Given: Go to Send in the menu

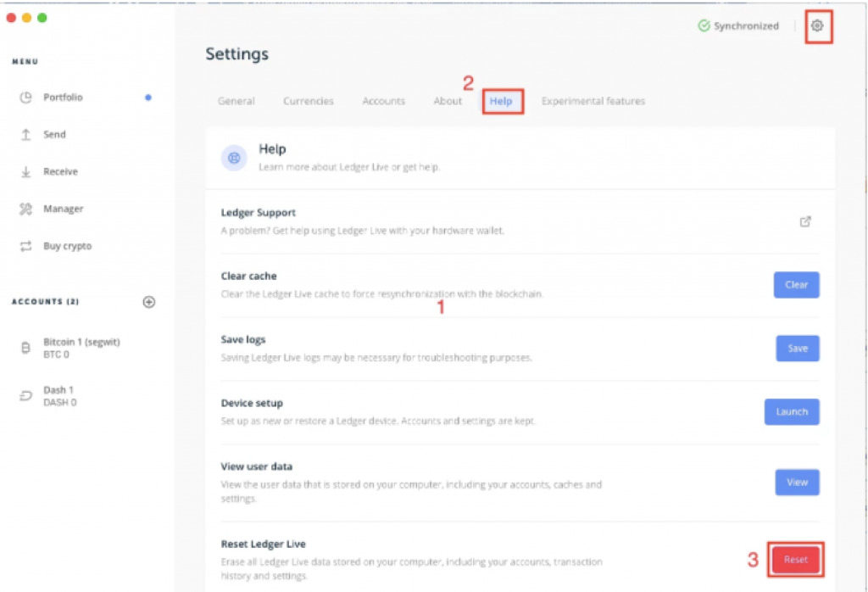Looking at the screenshot, I should (54, 135).
